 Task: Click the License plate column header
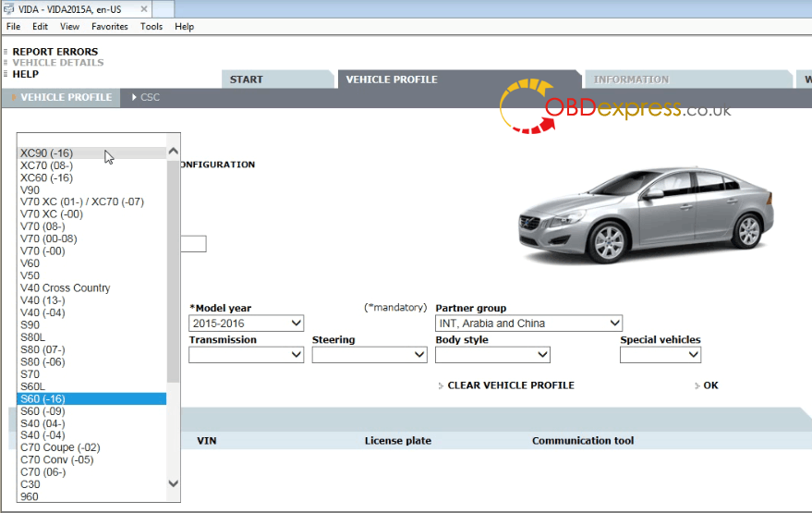point(398,441)
